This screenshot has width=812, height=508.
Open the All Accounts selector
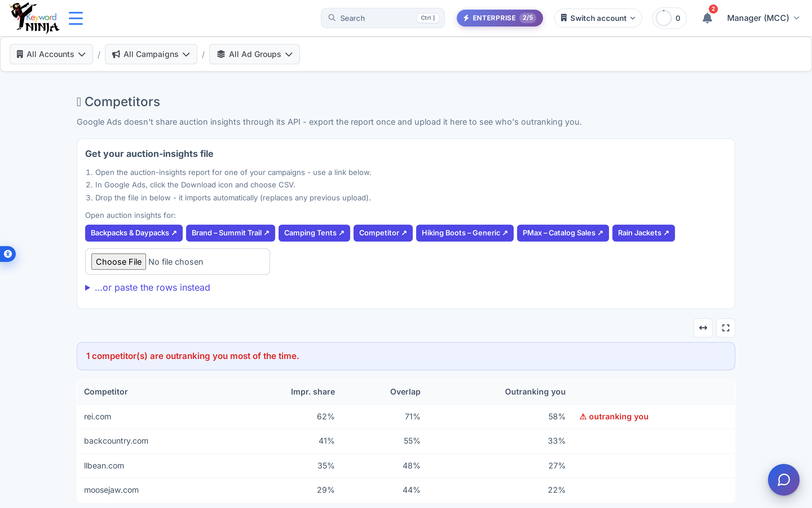point(51,54)
